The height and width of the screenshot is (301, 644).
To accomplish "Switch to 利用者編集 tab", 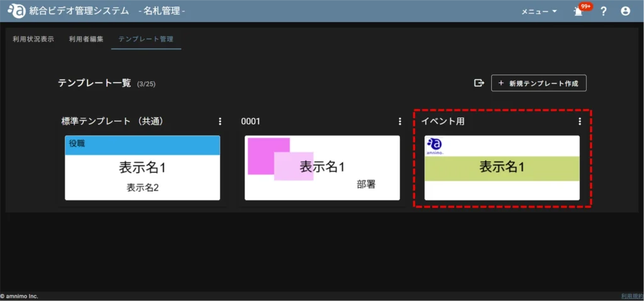I will point(86,39).
